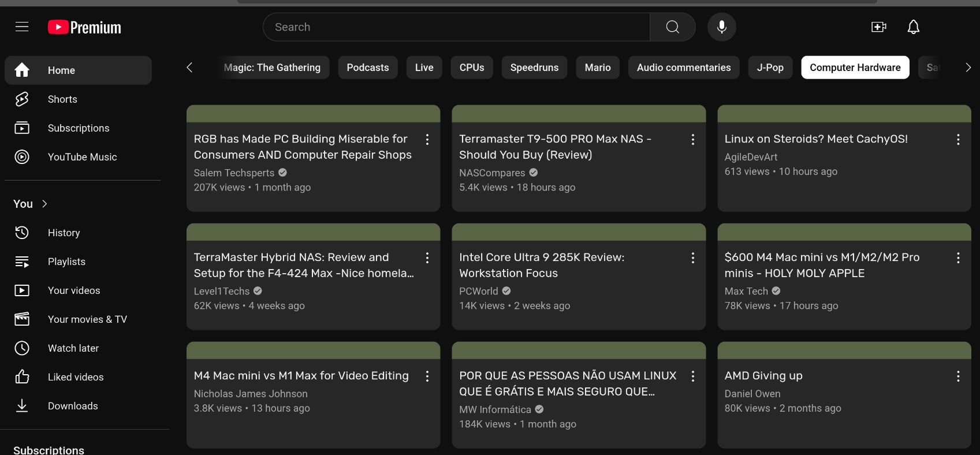Click the Subscriptions sidebar icon
Screen dimensions: 980x455
click(x=22, y=128)
